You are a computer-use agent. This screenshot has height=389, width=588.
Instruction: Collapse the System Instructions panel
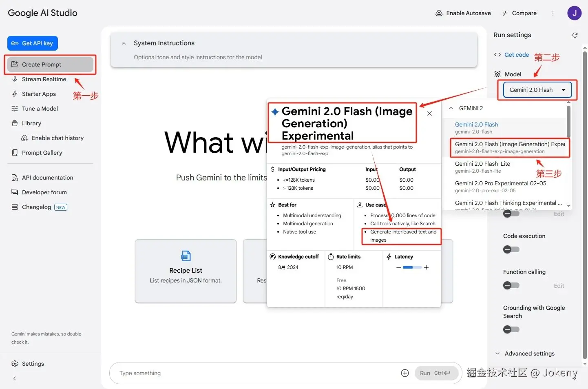click(x=124, y=43)
